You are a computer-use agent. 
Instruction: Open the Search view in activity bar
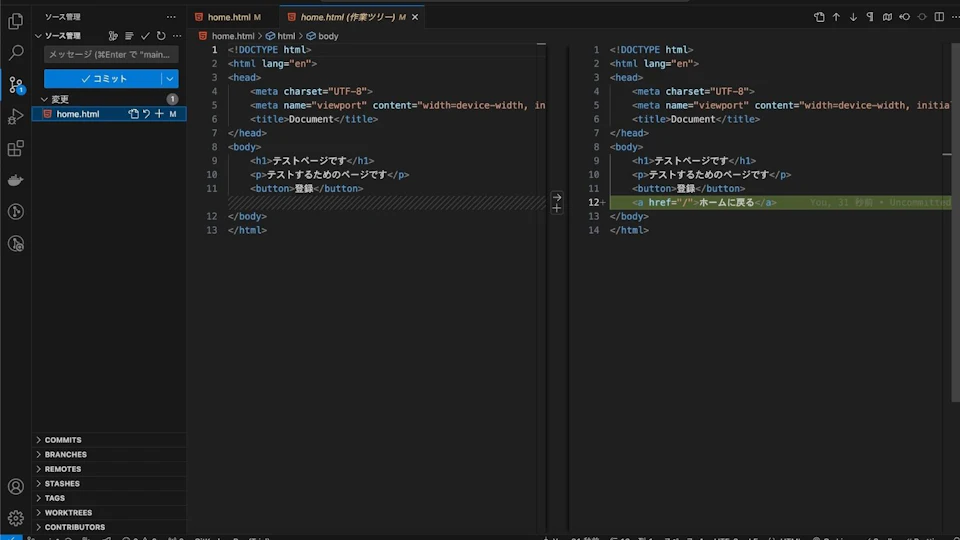click(16, 53)
